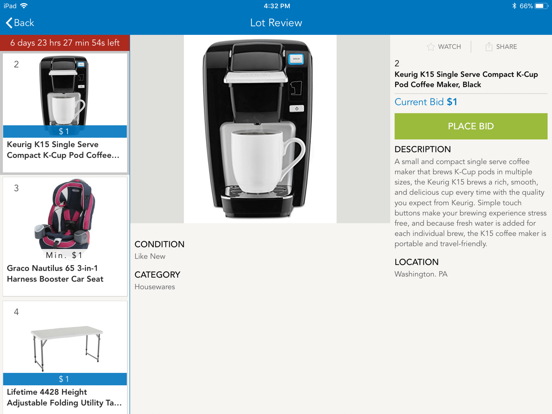The width and height of the screenshot is (552, 414).
Task: Click the green PLACE BID button
Action: (x=471, y=126)
